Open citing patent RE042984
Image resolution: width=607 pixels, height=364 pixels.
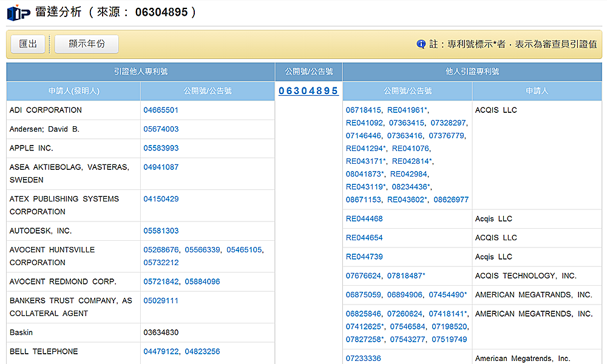(x=409, y=174)
